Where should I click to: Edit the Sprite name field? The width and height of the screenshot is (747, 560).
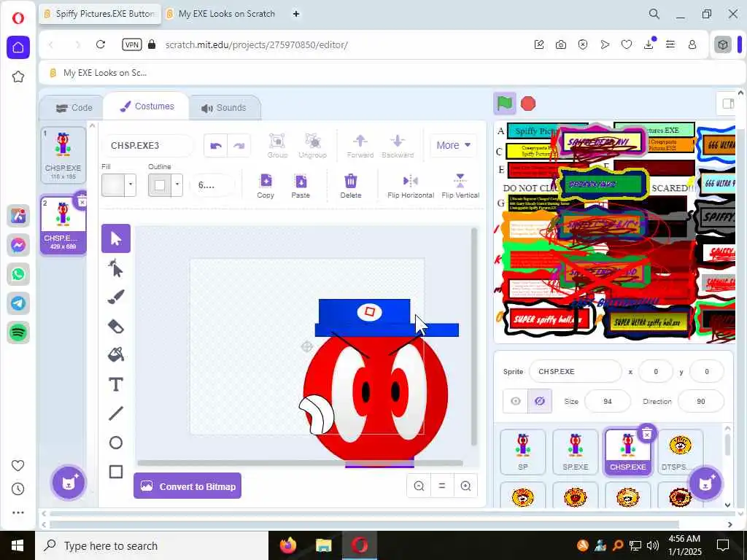click(x=575, y=371)
